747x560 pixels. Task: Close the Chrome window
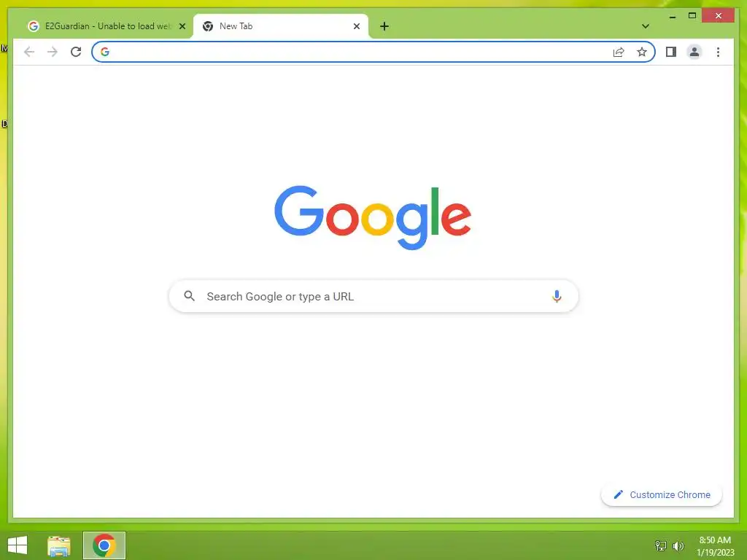click(x=719, y=16)
